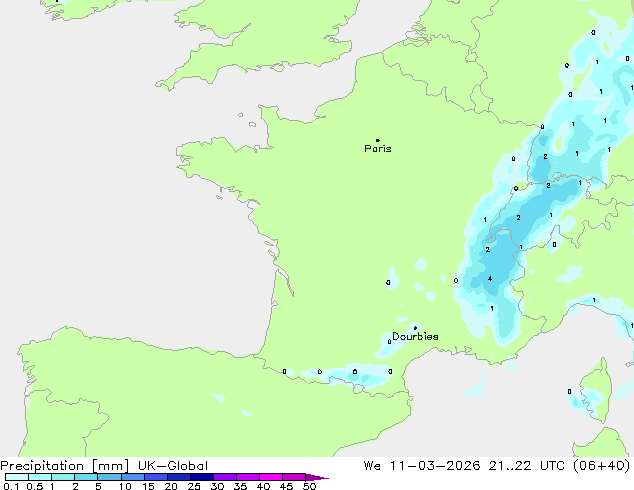This screenshot has width=634, height=490.
Task: Pick the 20–25 mm dark blue legend swatch
Action: [179, 477]
